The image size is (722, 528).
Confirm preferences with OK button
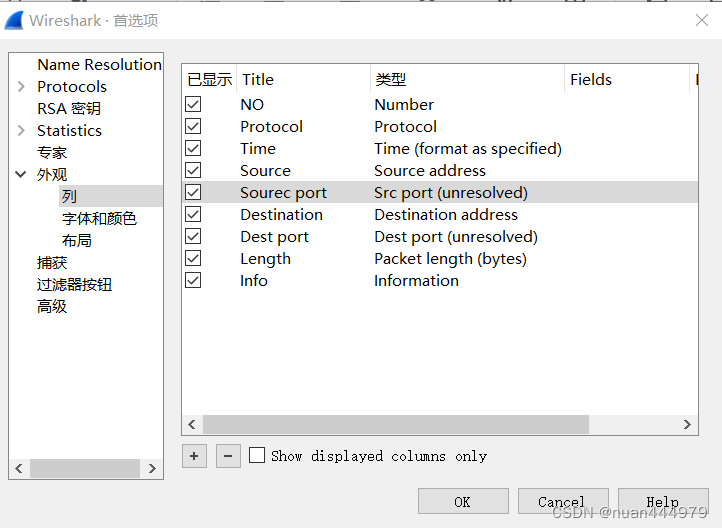tap(463, 501)
